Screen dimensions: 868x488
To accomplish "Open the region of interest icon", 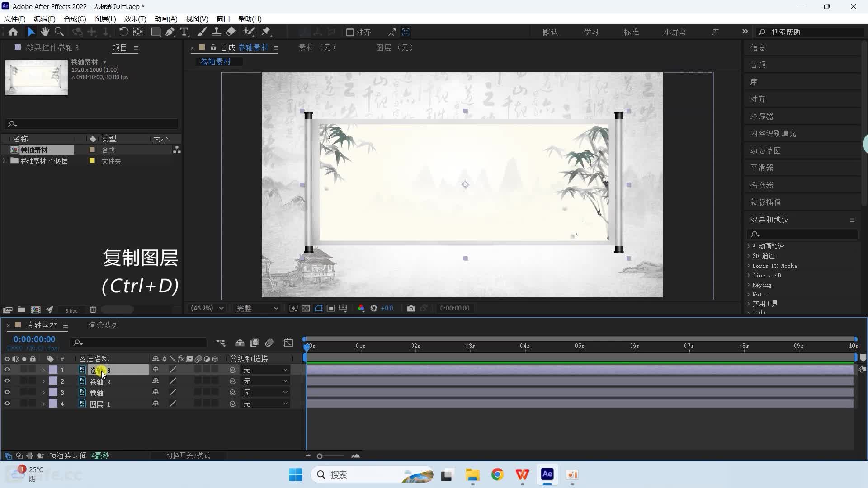I will point(331,308).
